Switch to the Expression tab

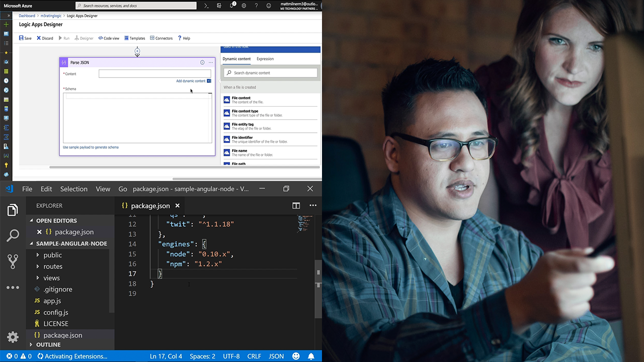click(x=265, y=59)
